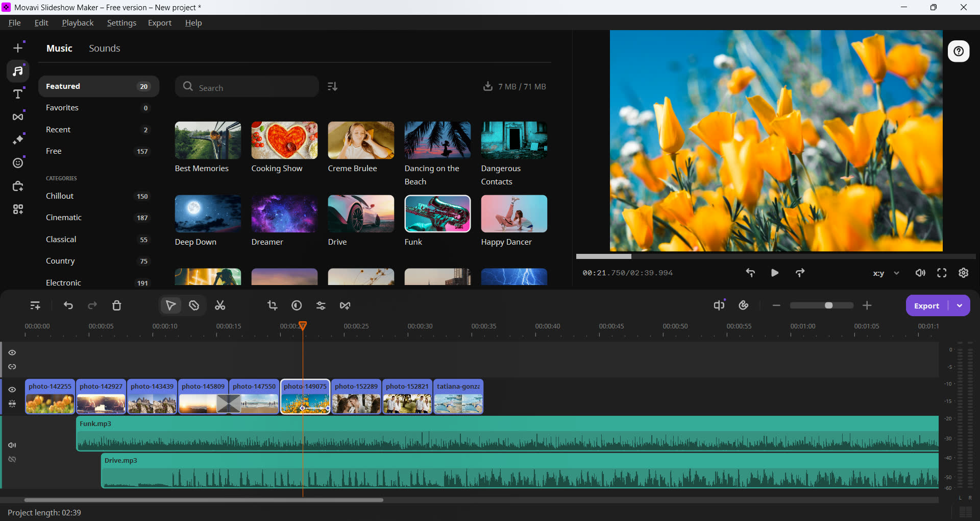This screenshot has height=521, width=980.
Task: Open the Help menu
Action: [193, 22]
